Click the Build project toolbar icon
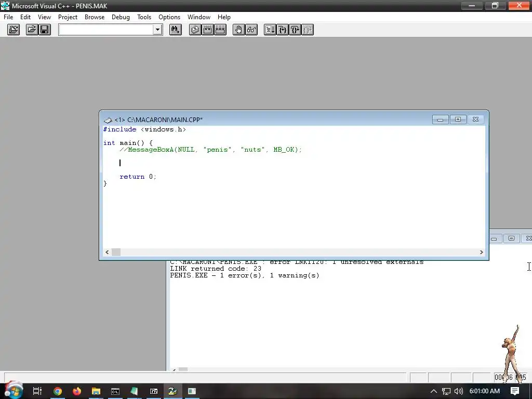The image size is (532, 399). pyautogui.click(x=208, y=30)
